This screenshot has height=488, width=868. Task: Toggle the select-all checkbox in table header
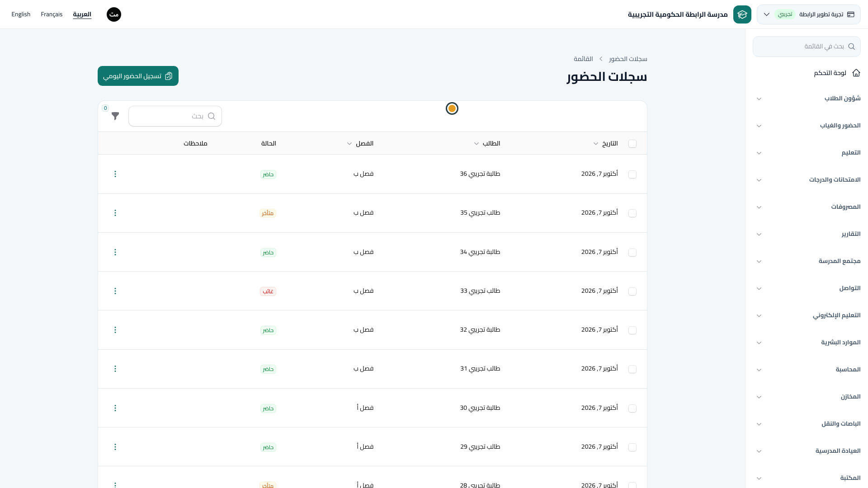click(632, 144)
